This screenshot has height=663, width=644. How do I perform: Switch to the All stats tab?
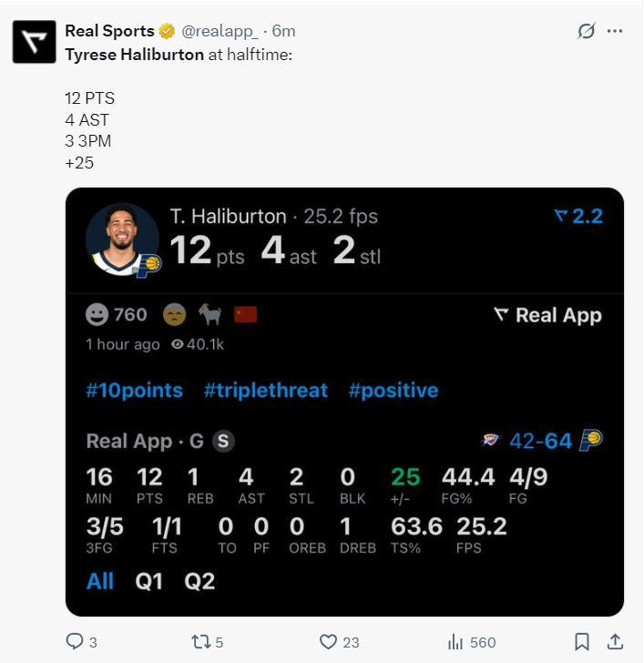tap(100, 581)
